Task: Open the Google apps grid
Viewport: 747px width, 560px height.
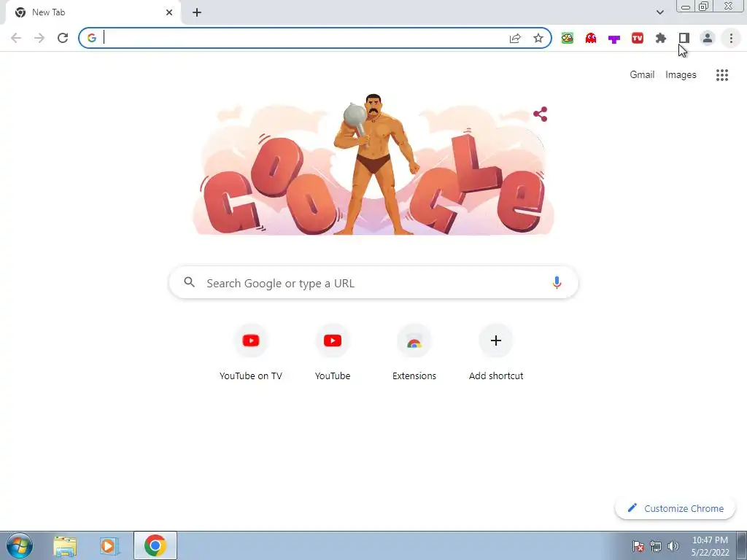Action: [x=721, y=75]
